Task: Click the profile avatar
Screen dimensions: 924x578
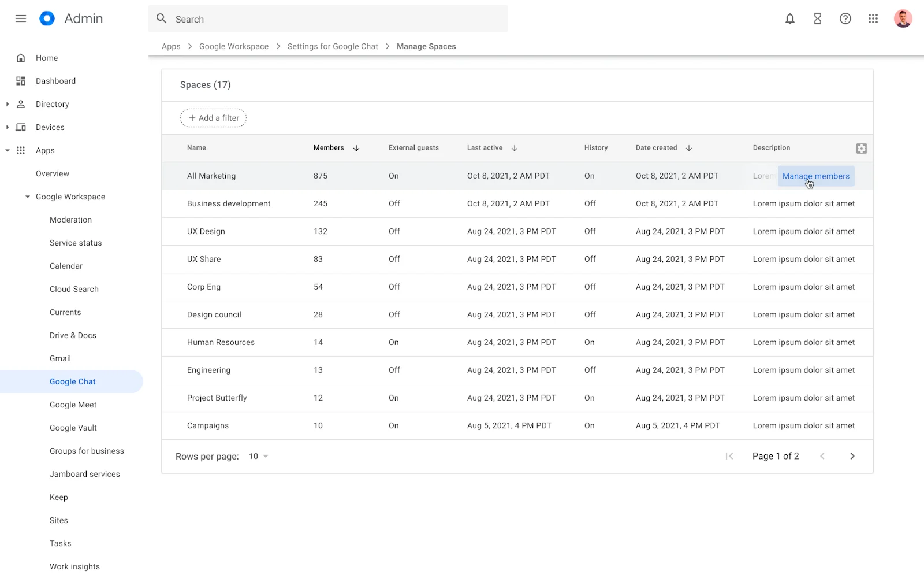Action: (903, 18)
